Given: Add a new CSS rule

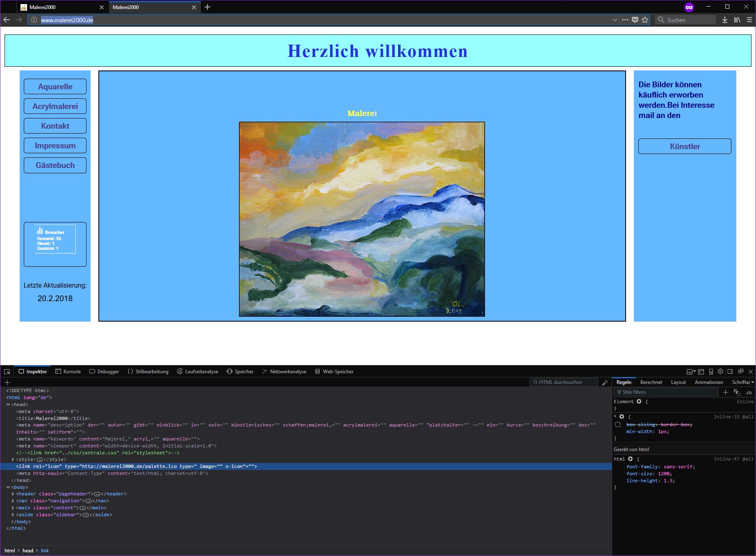Looking at the screenshot, I should click(725, 392).
